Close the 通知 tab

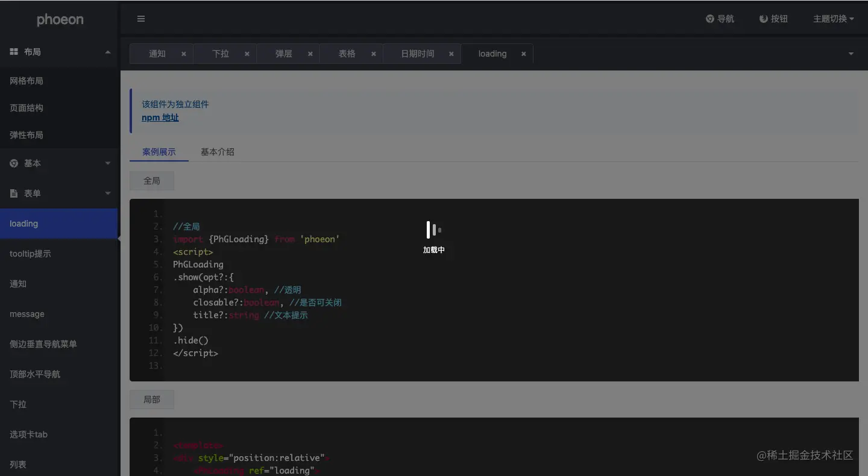(x=184, y=54)
